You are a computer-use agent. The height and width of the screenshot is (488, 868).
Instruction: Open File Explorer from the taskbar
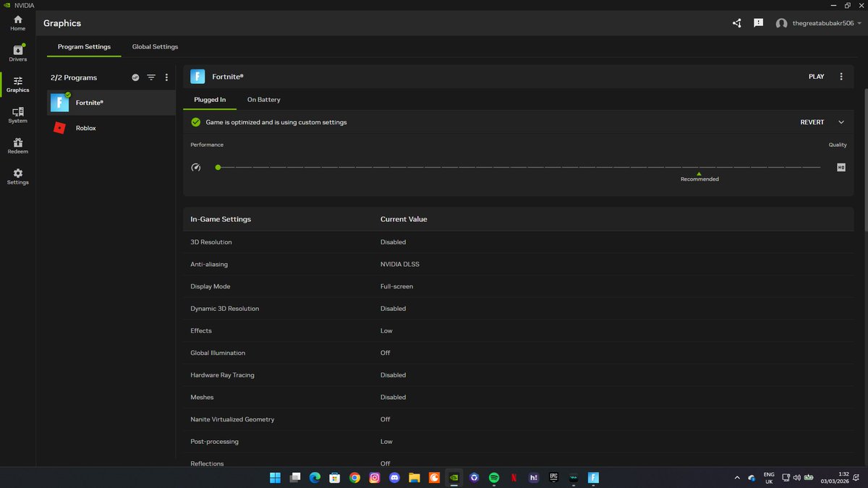tap(414, 477)
